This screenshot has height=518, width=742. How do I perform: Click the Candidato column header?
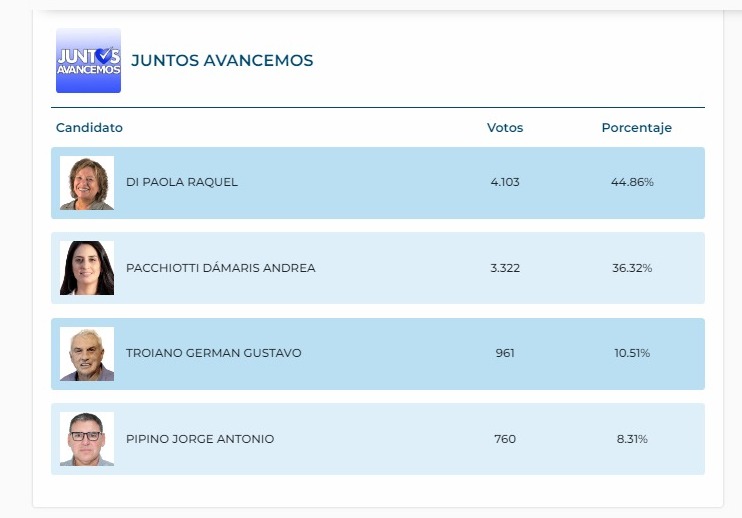coord(89,128)
